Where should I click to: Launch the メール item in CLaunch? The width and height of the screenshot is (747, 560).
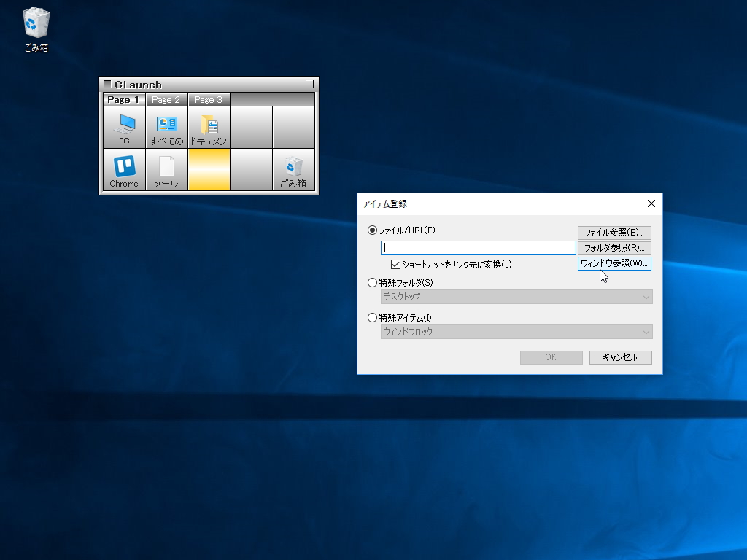pos(166,169)
